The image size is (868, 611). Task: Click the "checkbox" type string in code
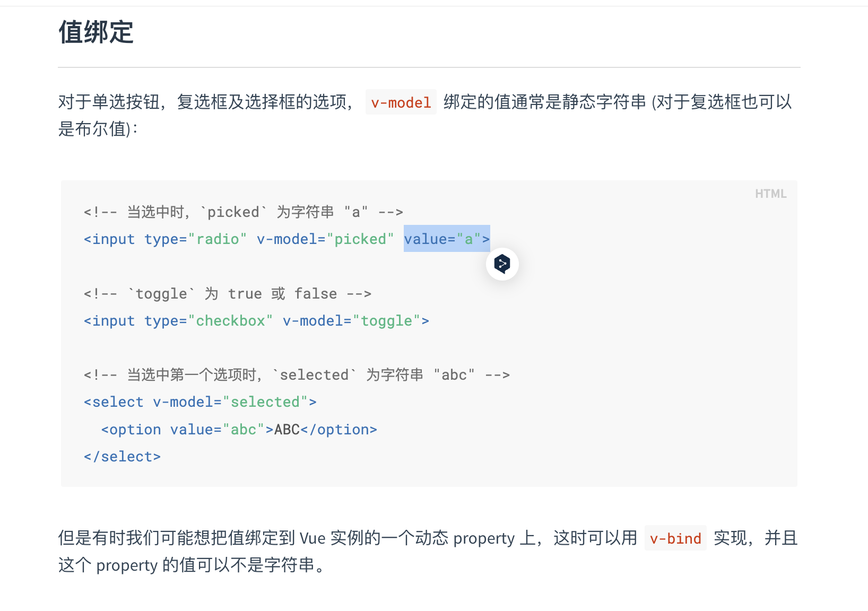(230, 321)
